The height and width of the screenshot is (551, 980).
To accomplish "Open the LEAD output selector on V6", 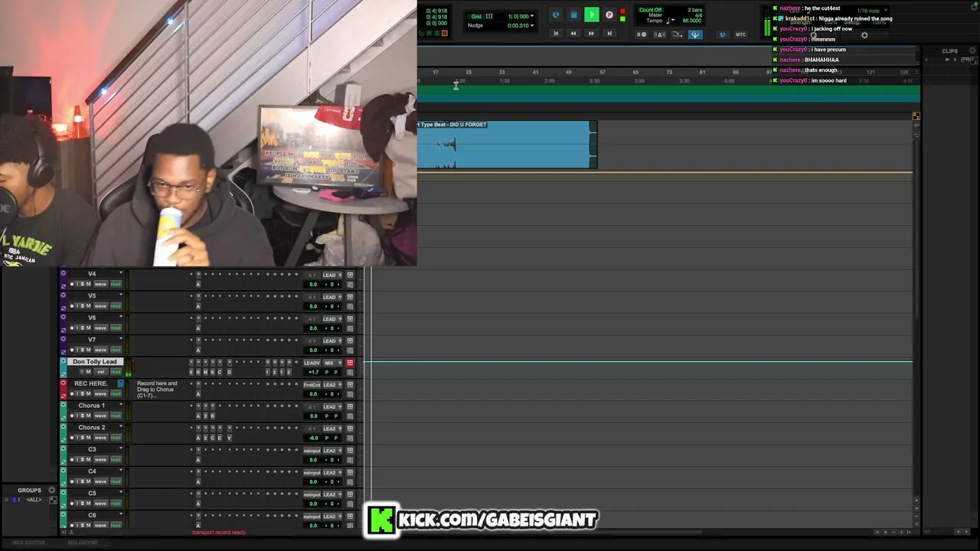I will [x=329, y=319].
